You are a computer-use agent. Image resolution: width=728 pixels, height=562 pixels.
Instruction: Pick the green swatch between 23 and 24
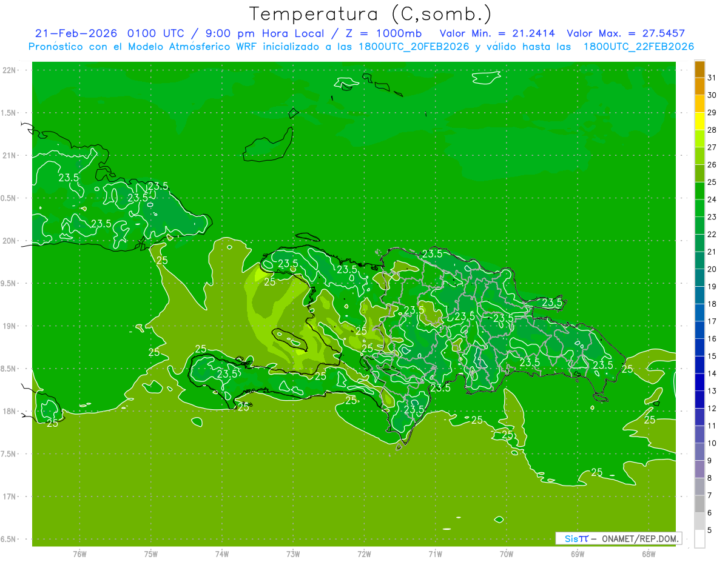tap(699, 209)
